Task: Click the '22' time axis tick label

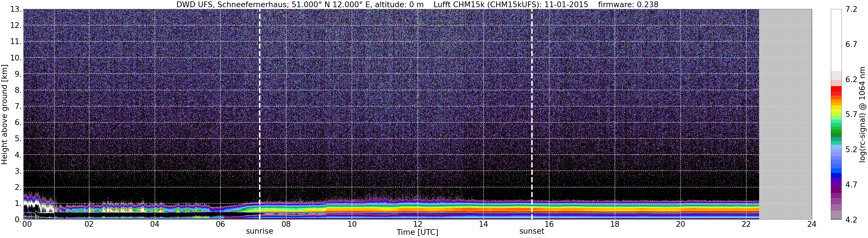Action: pyautogui.click(x=746, y=224)
